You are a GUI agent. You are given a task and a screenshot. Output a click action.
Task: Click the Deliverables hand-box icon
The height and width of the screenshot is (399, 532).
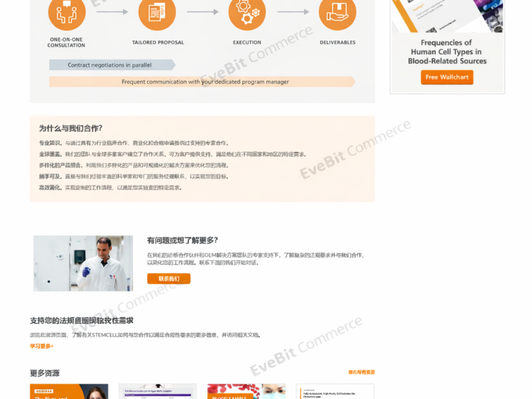(x=337, y=13)
